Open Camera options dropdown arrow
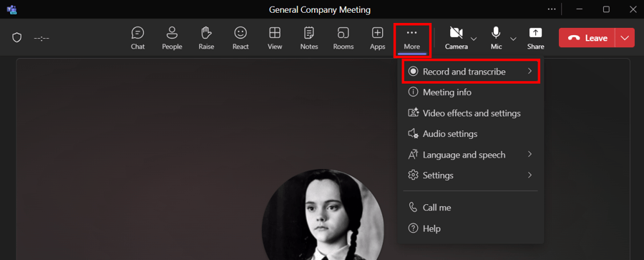This screenshot has height=260, width=644. tap(474, 39)
